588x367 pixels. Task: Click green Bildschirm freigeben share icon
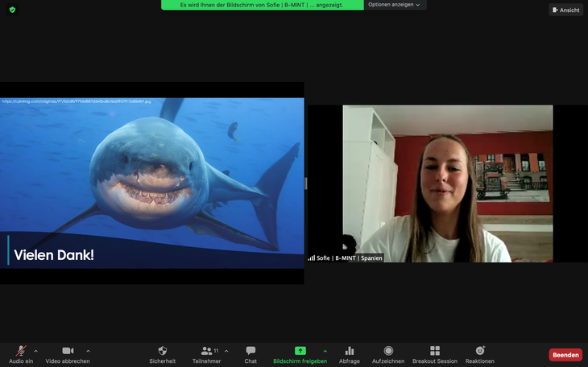tap(300, 351)
